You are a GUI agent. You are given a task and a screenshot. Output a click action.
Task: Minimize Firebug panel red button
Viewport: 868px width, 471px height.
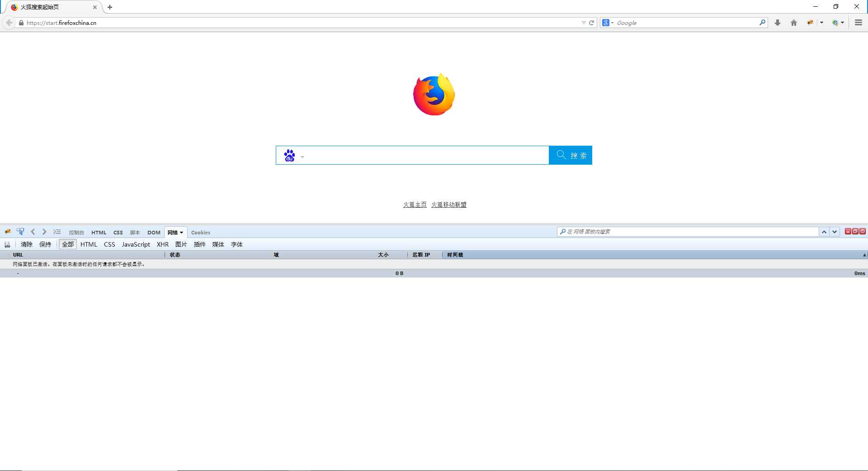tap(848, 231)
